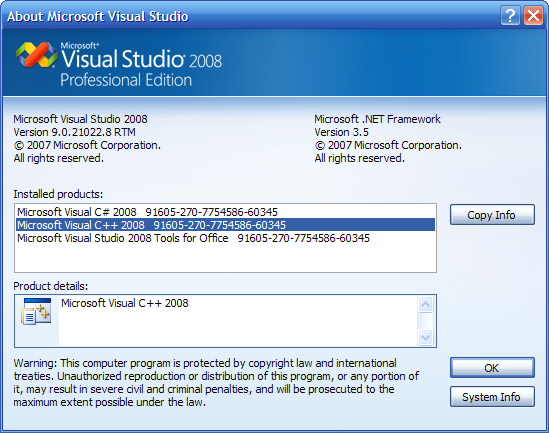The width and height of the screenshot is (549, 433).
Task: Click the Product details text area
Action: (x=238, y=321)
